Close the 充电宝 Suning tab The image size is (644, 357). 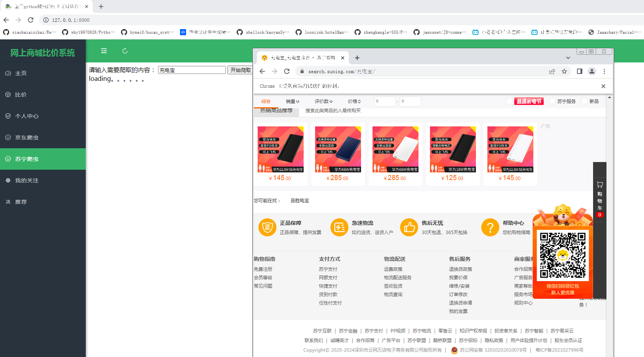[343, 58]
